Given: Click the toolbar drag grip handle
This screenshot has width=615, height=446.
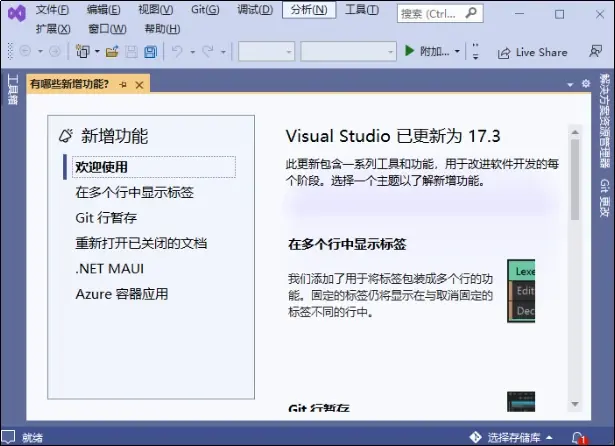Looking at the screenshot, I should click(x=10, y=51).
